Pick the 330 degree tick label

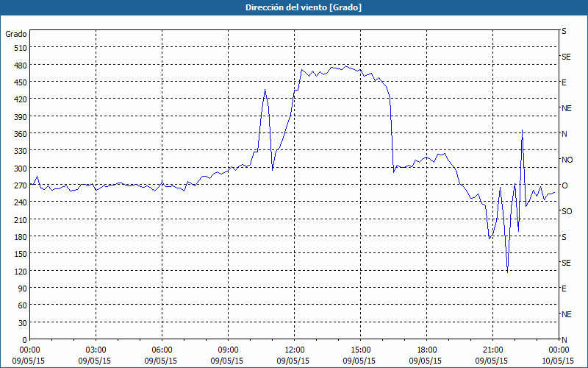pos(21,151)
